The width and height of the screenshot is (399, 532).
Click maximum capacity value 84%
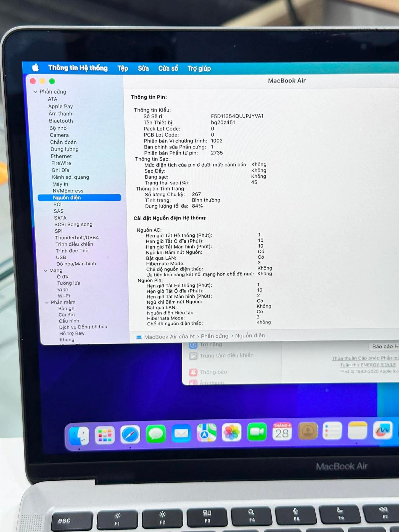tap(197, 206)
